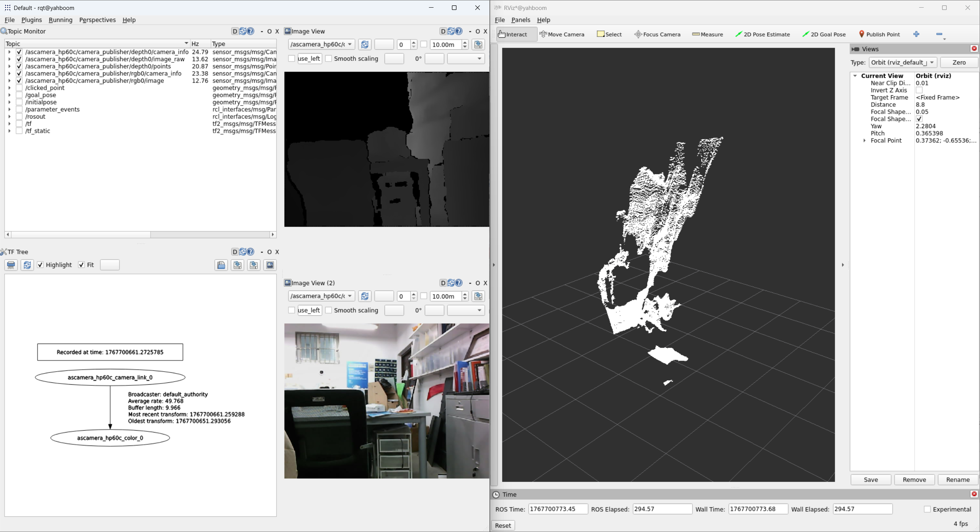This screenshot has height=532, width=980.
Task: Open the Plugins menu in rqt
Action: (31, 20)
